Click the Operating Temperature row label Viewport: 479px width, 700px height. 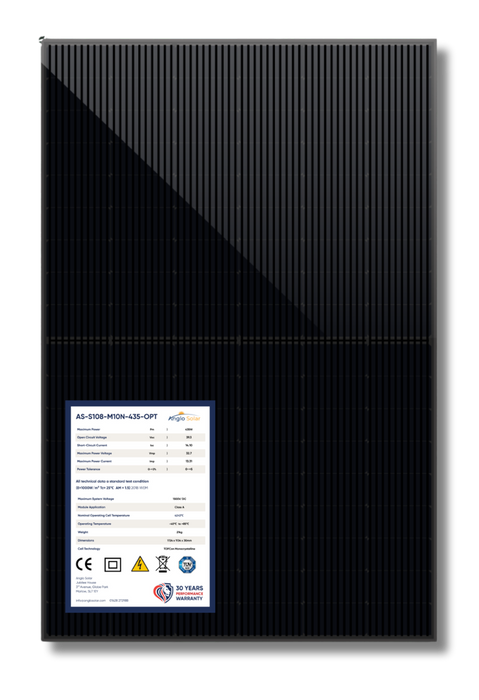(95, 524)
